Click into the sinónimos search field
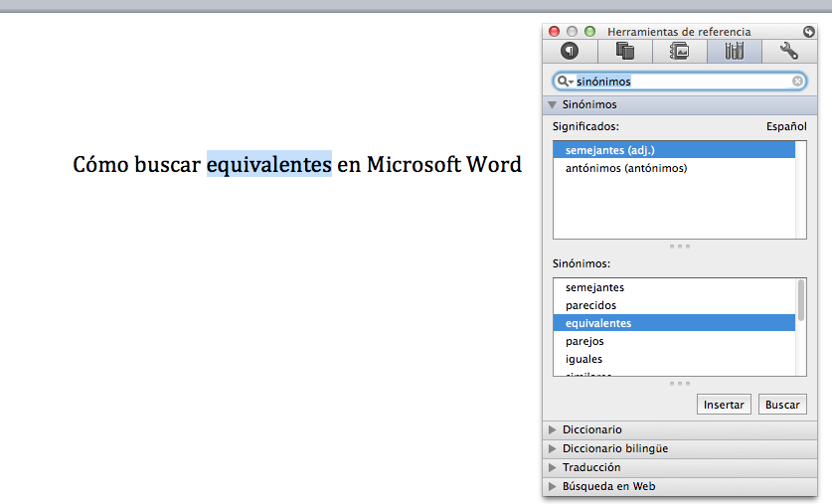The image size is (832, 504). (x=682, y=82)
